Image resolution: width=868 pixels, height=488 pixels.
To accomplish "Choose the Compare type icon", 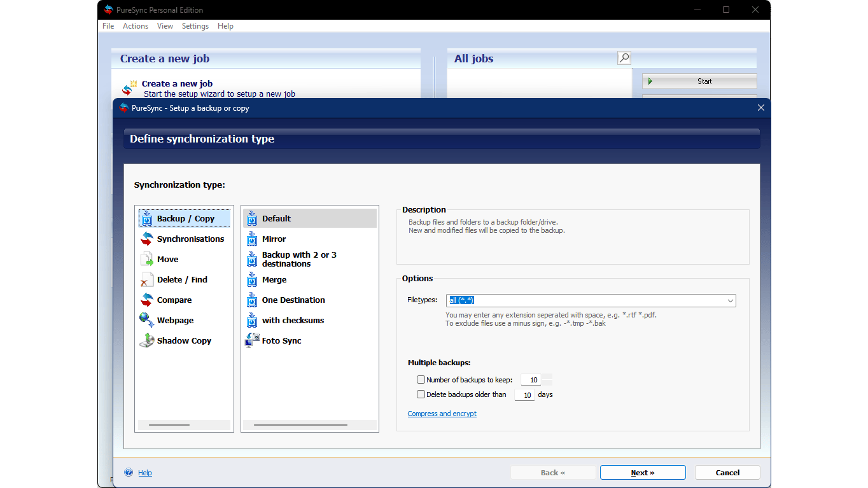I will (x=147, y=300).
